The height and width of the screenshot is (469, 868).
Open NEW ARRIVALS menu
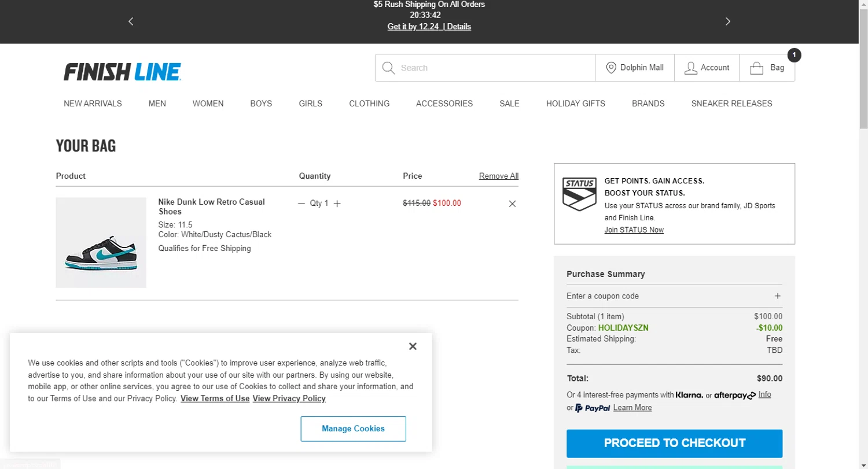[93, 104]
